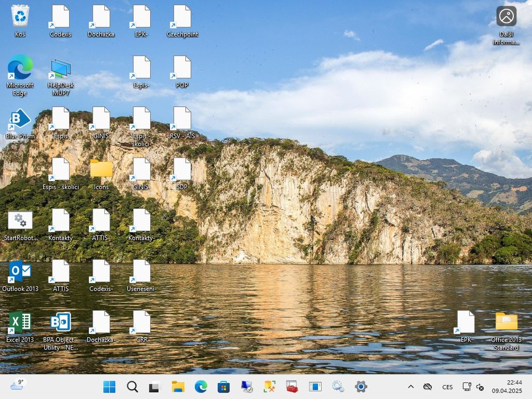Select the Blue Prism desktop icon

[x=20, y=119]
